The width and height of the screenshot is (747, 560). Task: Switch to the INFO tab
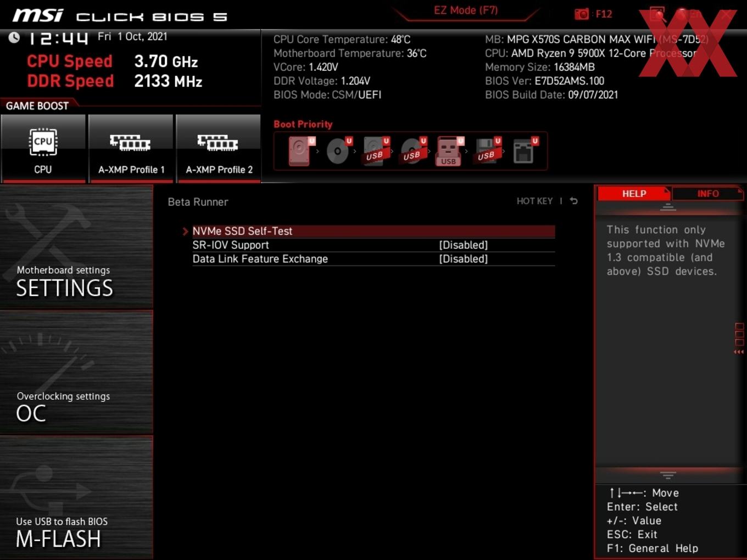click(707, 193)
